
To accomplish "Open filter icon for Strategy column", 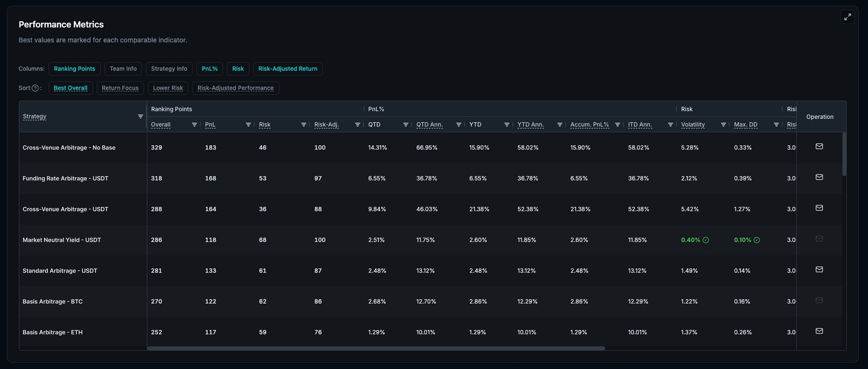I will point(140,116).
